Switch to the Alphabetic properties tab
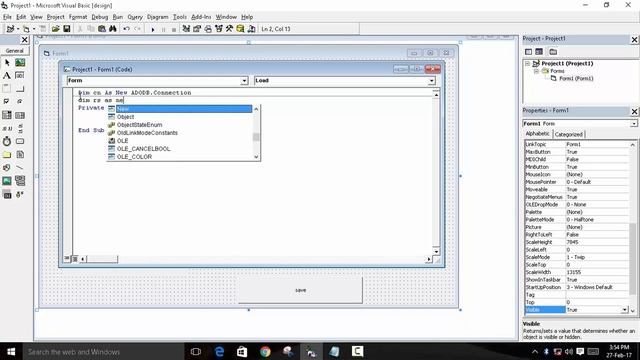 coord(538,134)
